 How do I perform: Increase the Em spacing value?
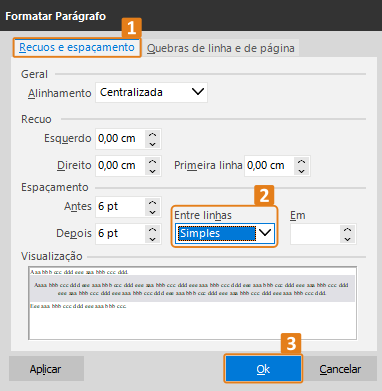coord(347,230)
